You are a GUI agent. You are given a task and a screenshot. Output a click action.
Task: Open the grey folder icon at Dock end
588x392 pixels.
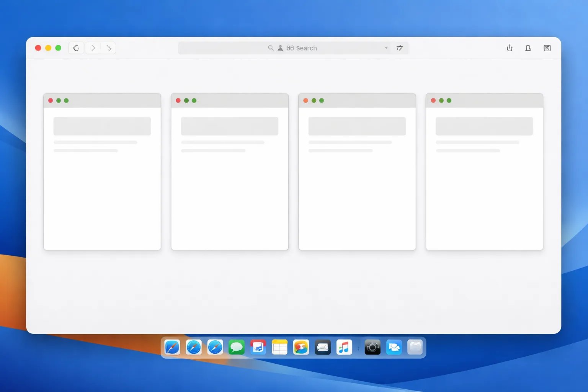pyautogui.click(x=415, y=348)
